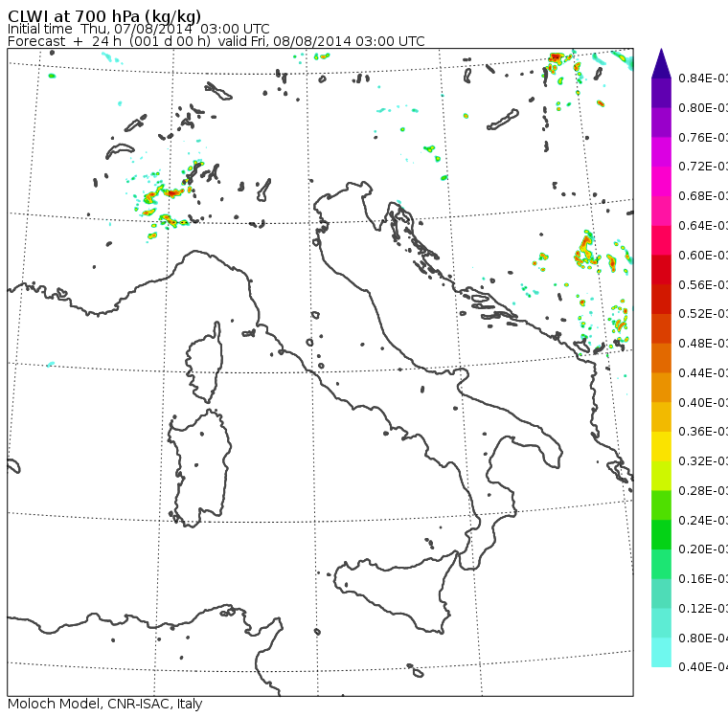Viewport: 728px width, 717px height.
Task: Pick the emerald segment between 0.16E-03 and 0.20E-03
Action: point(661,565)
